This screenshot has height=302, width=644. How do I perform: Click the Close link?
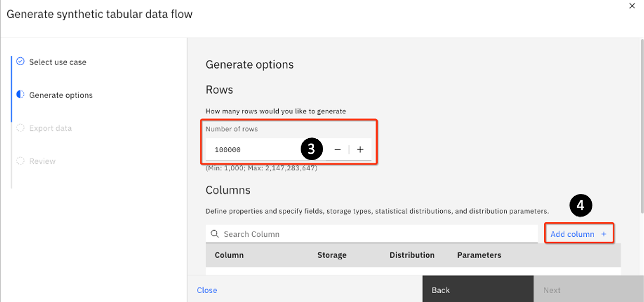point(207,290)
